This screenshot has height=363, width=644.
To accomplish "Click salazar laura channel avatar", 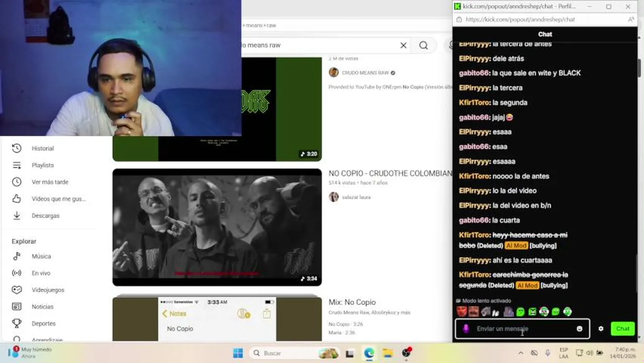I will click(334, 197).
